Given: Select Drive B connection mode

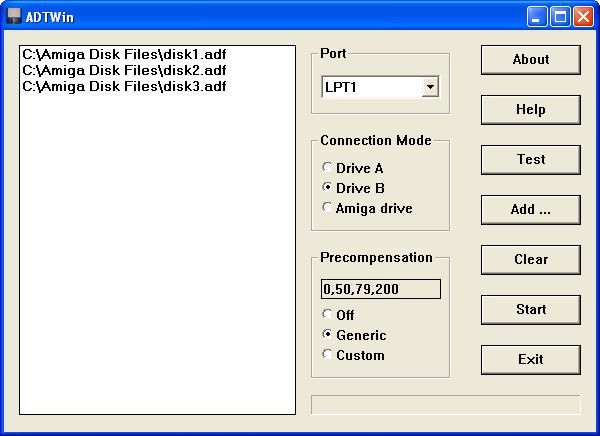Looking at the screenshot, I should click(327, 188).
